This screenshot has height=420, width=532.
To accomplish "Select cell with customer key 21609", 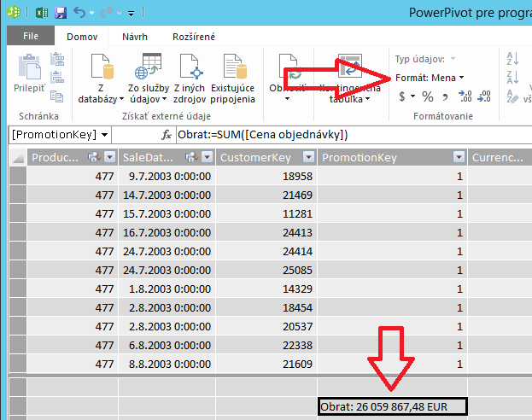I will (266, 364).
